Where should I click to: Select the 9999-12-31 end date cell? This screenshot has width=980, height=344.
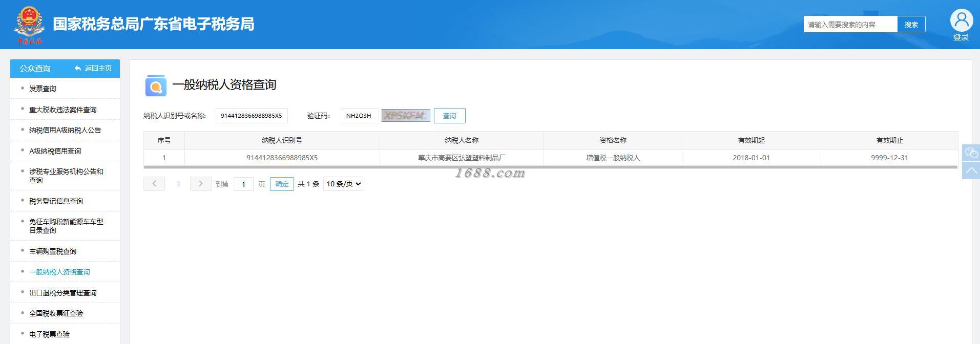[x=889, y=158]
